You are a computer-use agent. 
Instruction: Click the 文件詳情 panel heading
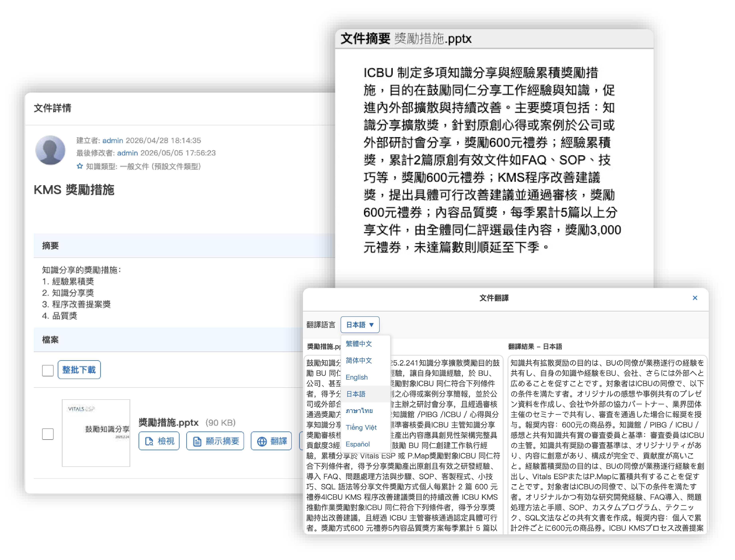tap(52, 108)
